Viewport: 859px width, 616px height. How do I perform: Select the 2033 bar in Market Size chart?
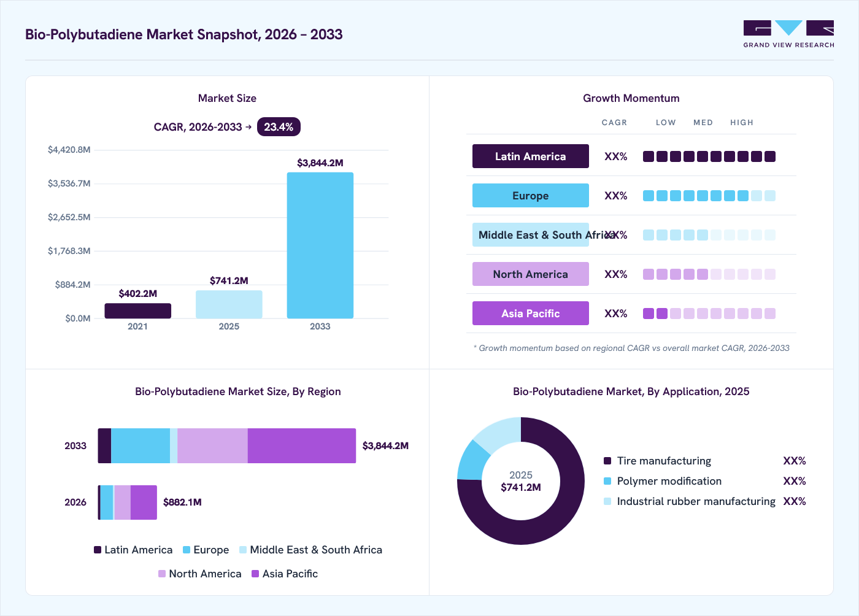[x=320, y=245]
